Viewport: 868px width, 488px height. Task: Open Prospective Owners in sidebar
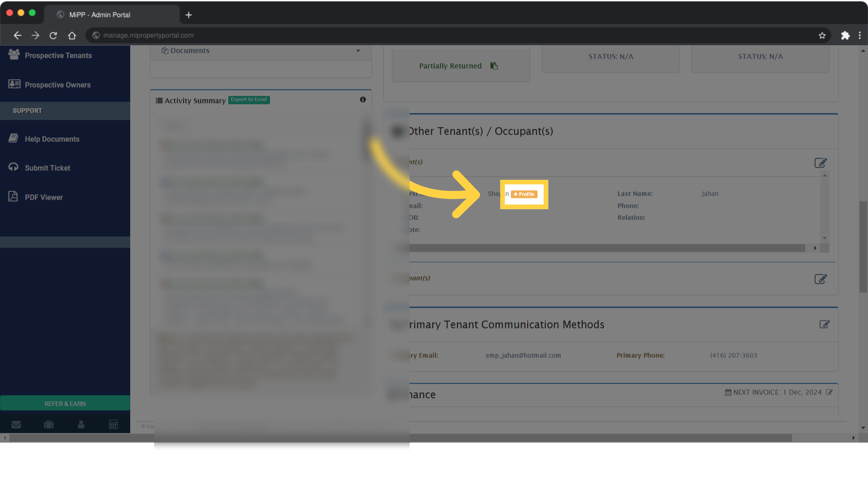[57, 85]
